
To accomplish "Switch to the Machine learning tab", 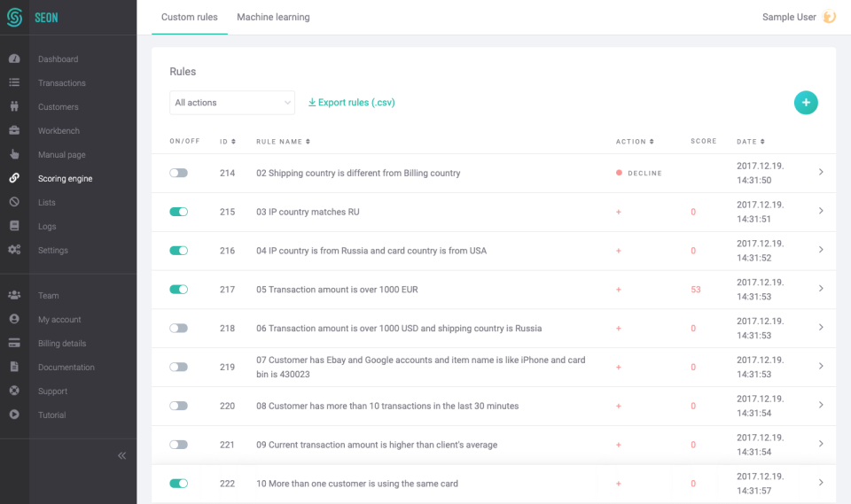I will (x=273, y=17).
